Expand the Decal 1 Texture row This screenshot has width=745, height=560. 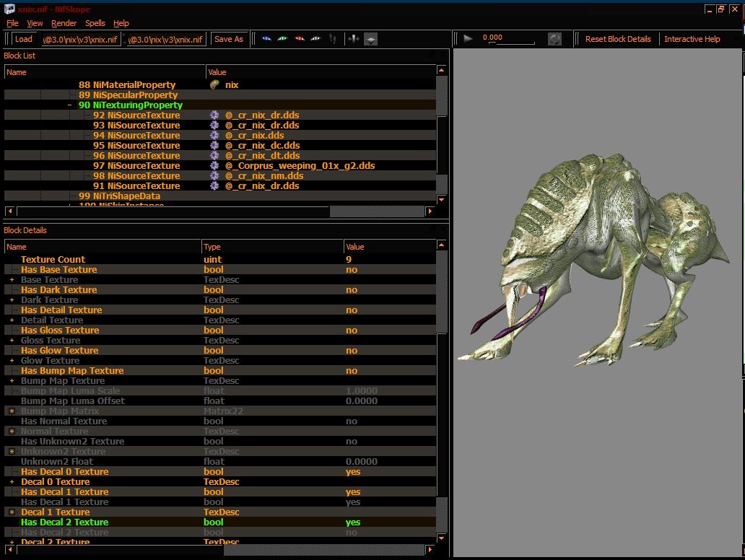tap(12, 512)
